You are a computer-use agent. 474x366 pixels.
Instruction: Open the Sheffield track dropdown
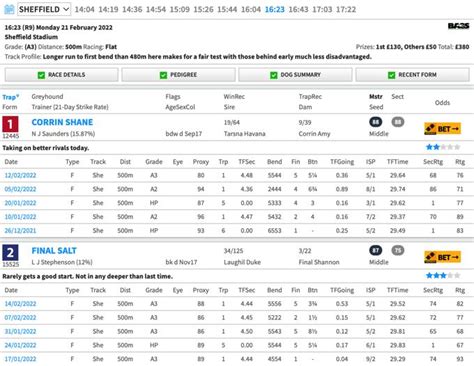[x=44, y=9]
